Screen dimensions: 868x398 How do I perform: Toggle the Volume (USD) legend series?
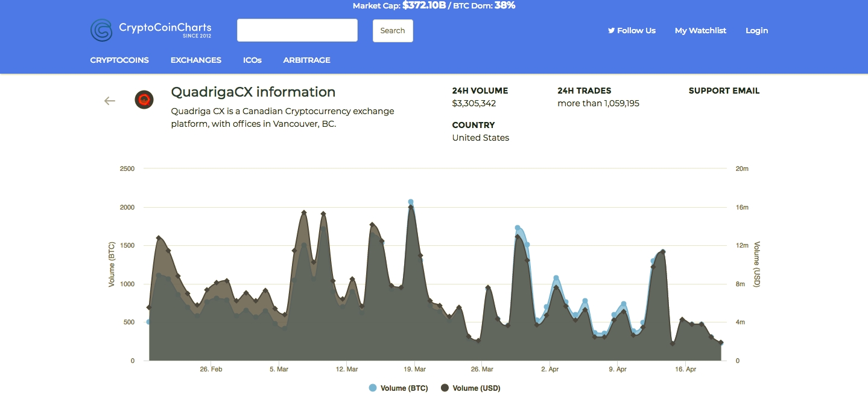click(470, 388)
